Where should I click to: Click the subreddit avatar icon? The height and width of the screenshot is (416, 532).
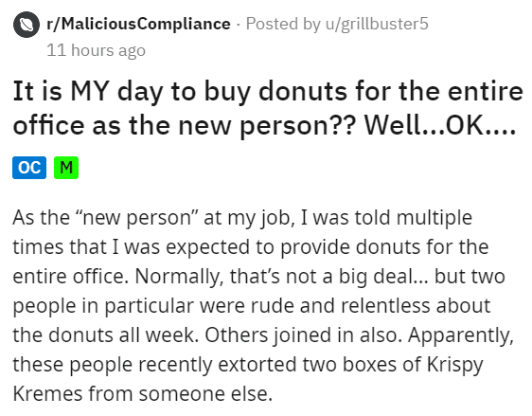click(27, 25)
